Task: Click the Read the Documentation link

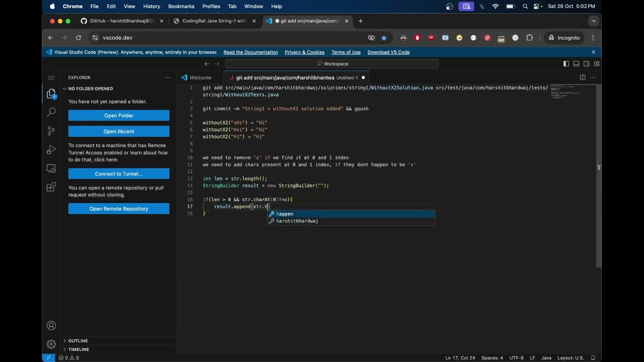Action: coord(251,52)
